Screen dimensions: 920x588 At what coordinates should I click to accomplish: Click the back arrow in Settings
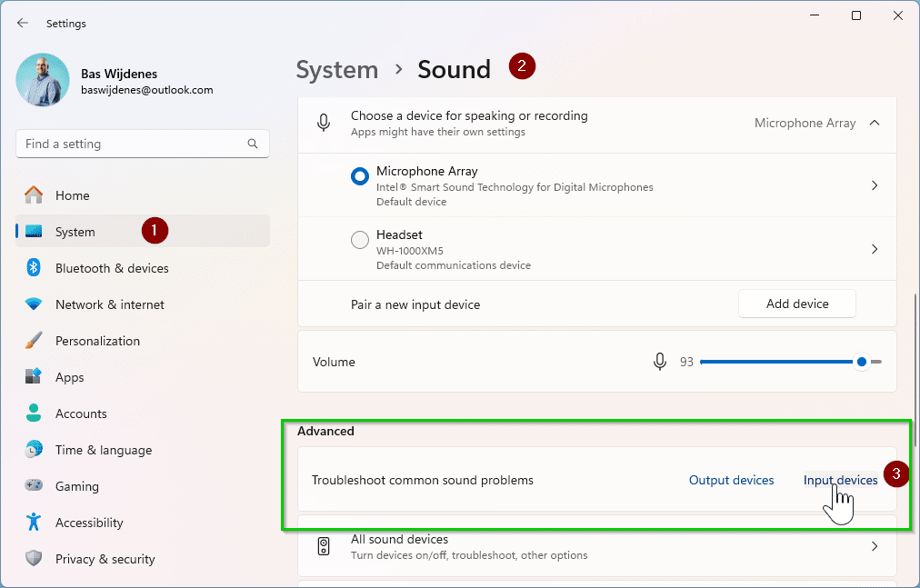coord(23,24)
